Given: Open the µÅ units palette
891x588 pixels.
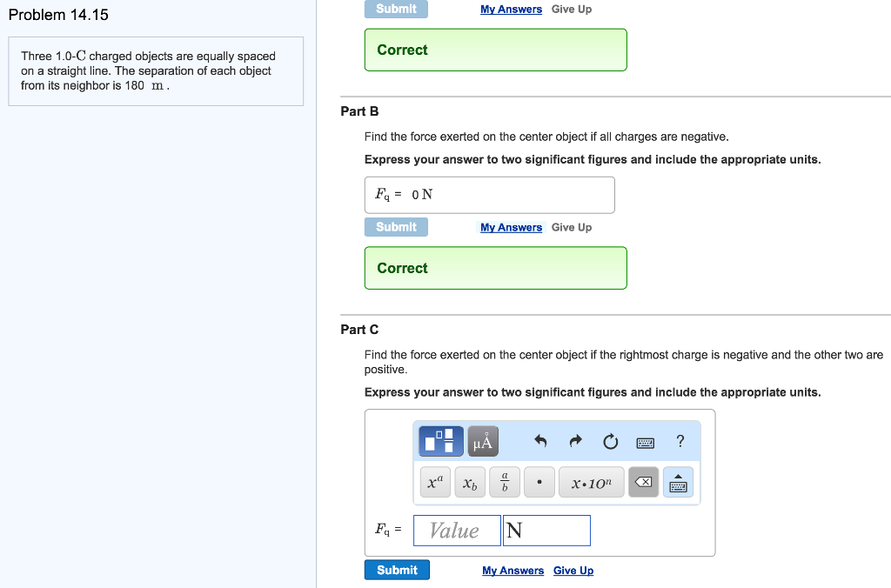Looking at the screenshot, I should pos(481,441).
